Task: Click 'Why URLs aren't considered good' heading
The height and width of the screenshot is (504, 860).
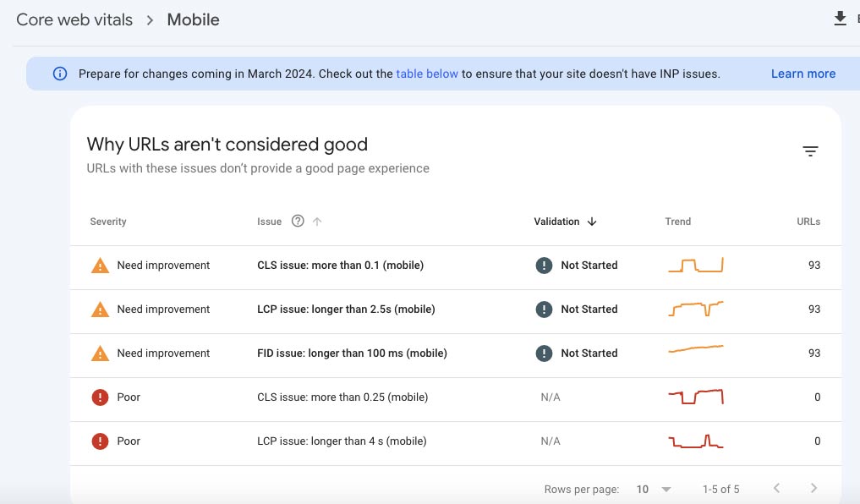Action: coord(227,145)
